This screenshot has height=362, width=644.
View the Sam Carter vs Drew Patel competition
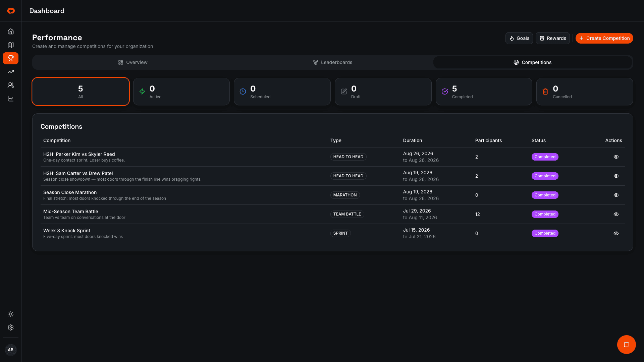click(x=616, y=176)
